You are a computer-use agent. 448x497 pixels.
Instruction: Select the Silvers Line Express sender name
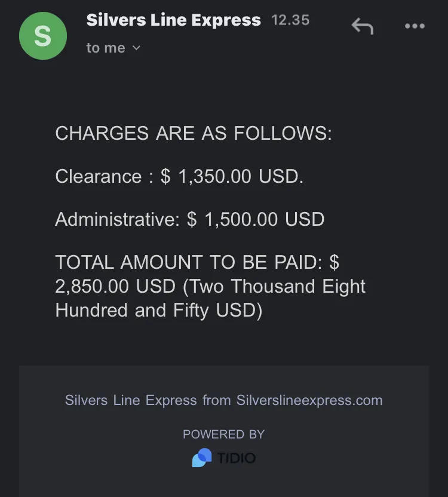(x=174, y=20)
